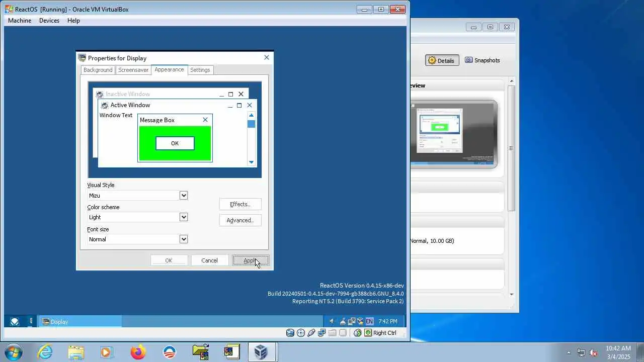This screenshot has width=644, height=362.
Task: Click the Details button in VirtualBox Manager
Action: (442, 60)
